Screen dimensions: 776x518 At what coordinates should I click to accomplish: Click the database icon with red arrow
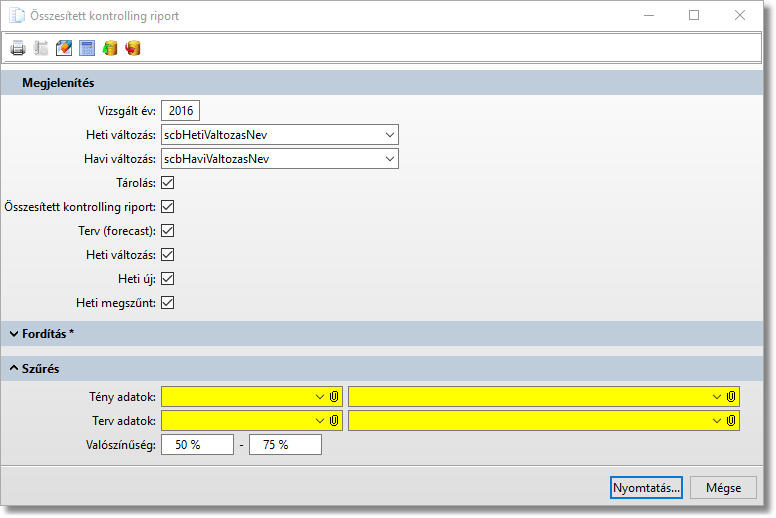(x=133, y=48)
